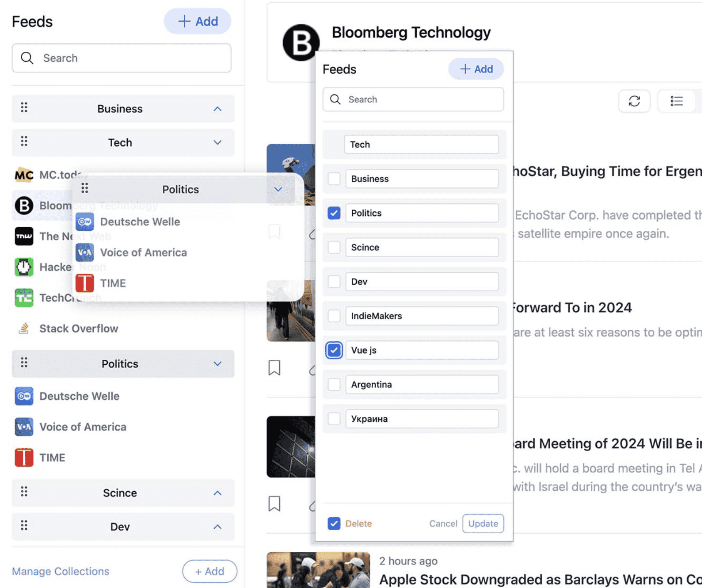Uncheck the Vue js checkbox
This screenshot has width=708, height=588.
coord(334,350)
